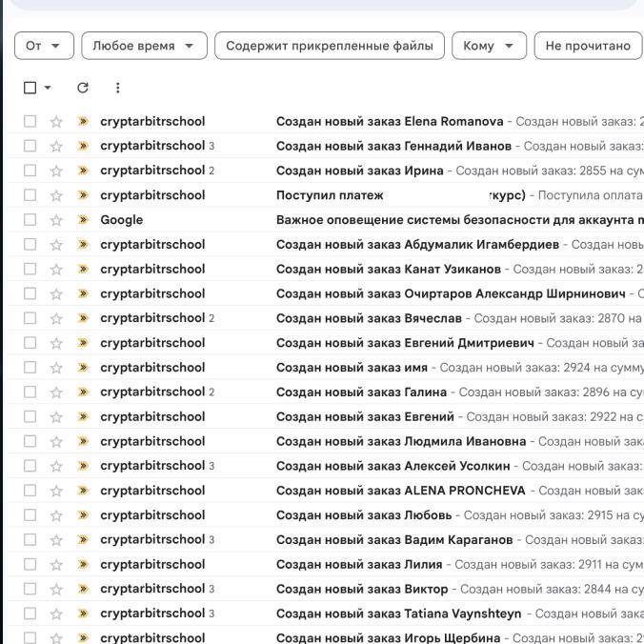Star the ALENA PRONCHEVA order email
644x644 pixels.
56,491
